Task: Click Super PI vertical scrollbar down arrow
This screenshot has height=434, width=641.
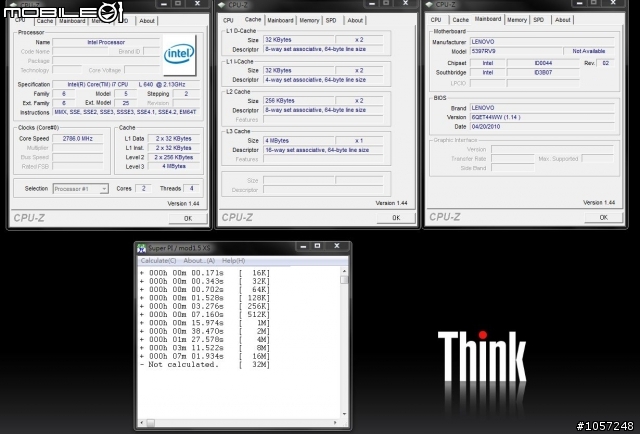Action: click(x=344, y=414)
